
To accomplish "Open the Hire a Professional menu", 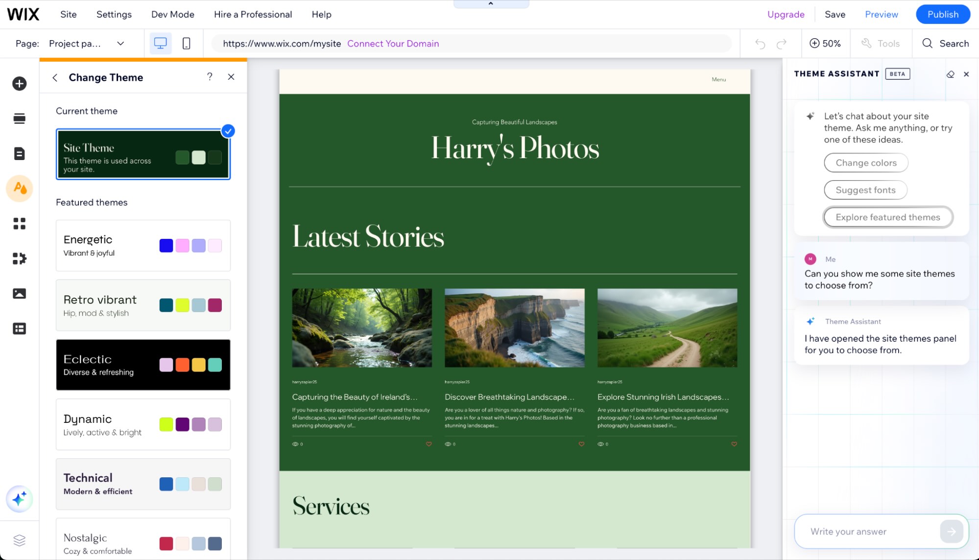I will (252, 14).
